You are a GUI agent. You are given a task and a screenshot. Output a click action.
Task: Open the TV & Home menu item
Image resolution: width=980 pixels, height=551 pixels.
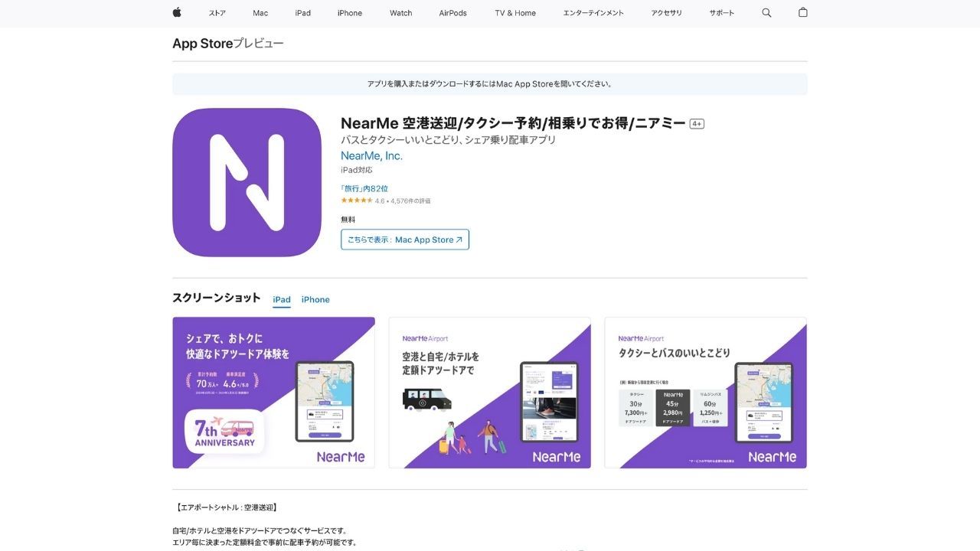[515, 13]
